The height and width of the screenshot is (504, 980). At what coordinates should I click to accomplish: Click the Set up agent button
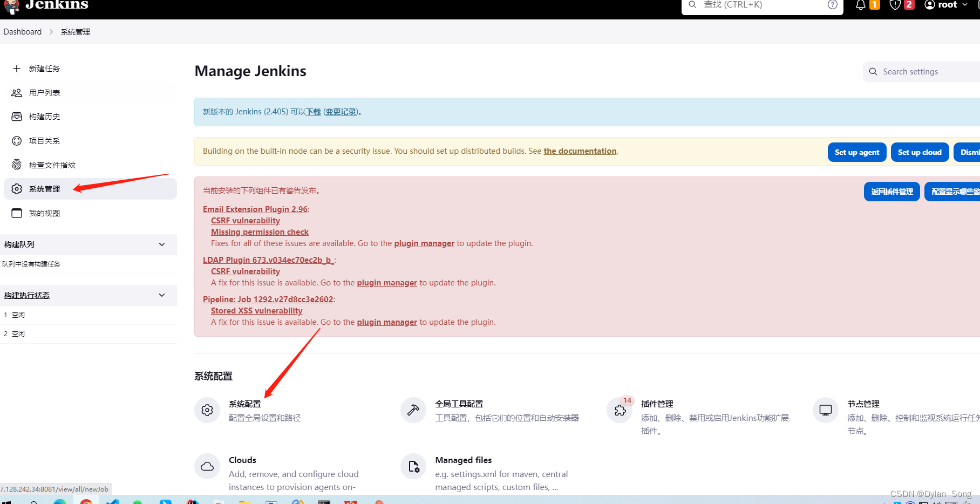pos(857,152)
